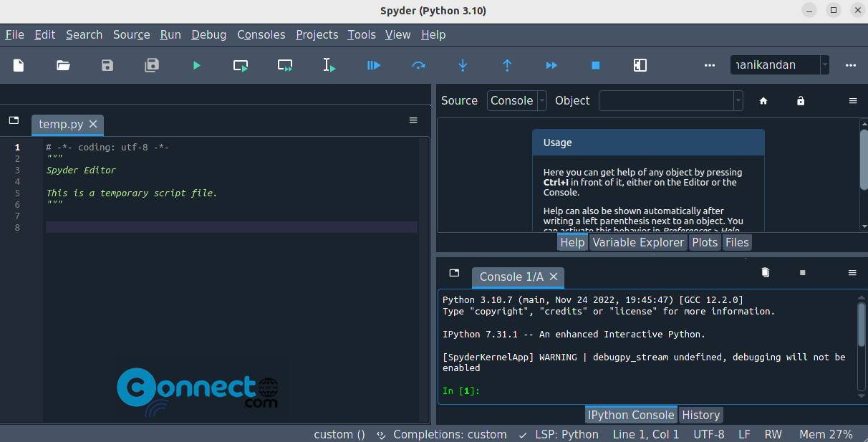Click the Mem 27% status entry
The height and width of the screenshot is (442, 868).
826,434
